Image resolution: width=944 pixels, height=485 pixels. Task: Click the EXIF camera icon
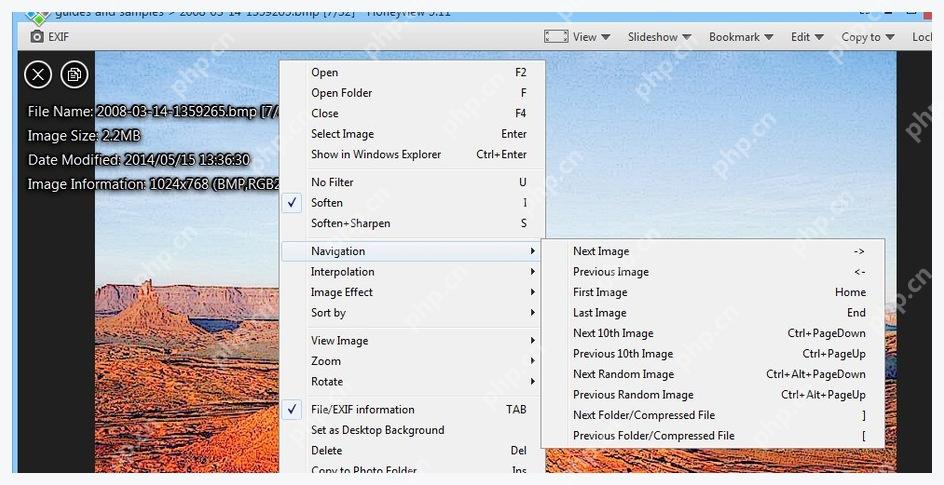[37, 37]
